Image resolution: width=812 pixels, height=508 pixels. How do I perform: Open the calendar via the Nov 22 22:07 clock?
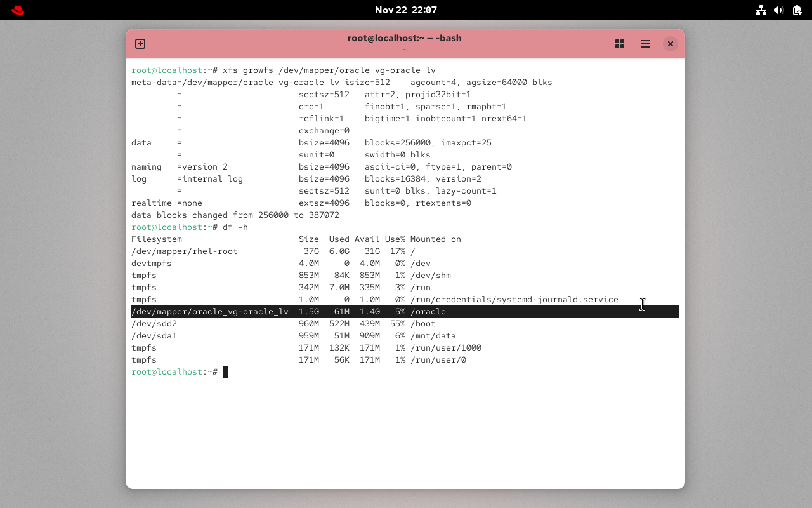(406, 10)
